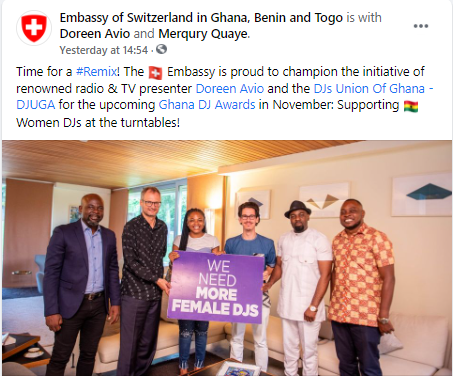
Task: Click the Yesterday at 14:54 timestamp
Action: [104, 50]
